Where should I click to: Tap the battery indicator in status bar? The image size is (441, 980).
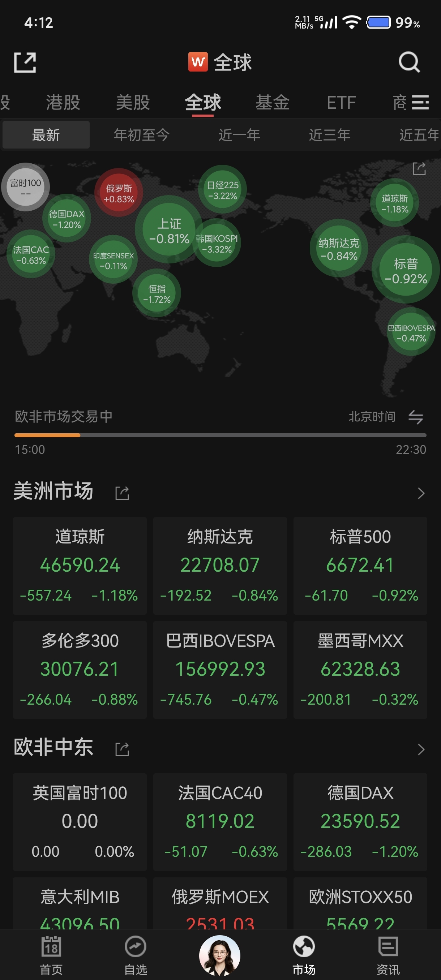point(378,22)
